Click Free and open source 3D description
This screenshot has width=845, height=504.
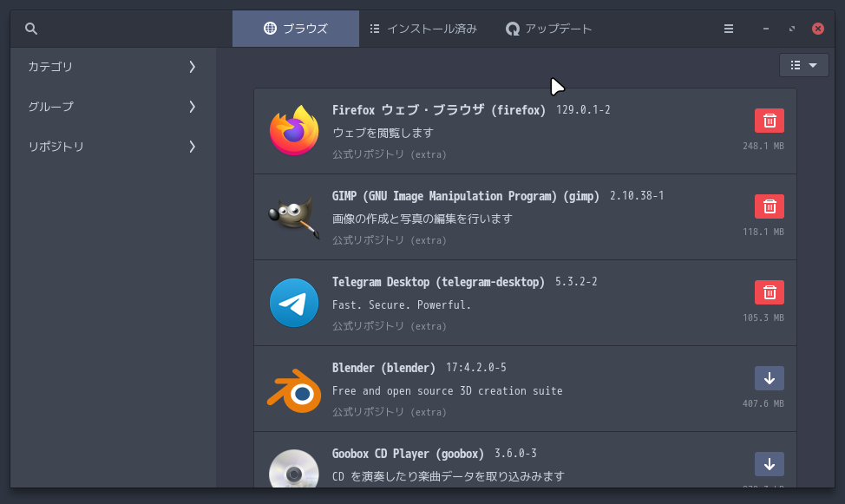(x=448, y=391)
